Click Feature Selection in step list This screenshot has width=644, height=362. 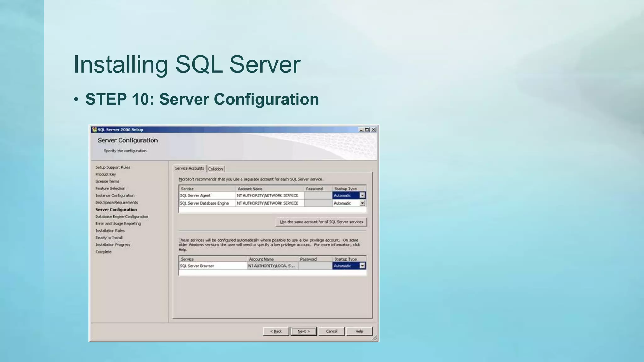pos(110,189)
